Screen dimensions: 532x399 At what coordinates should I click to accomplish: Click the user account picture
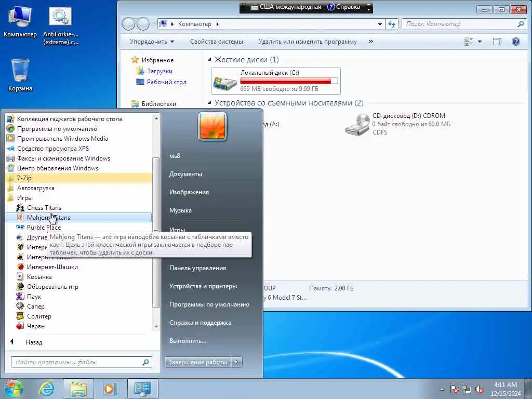(212, 126)
